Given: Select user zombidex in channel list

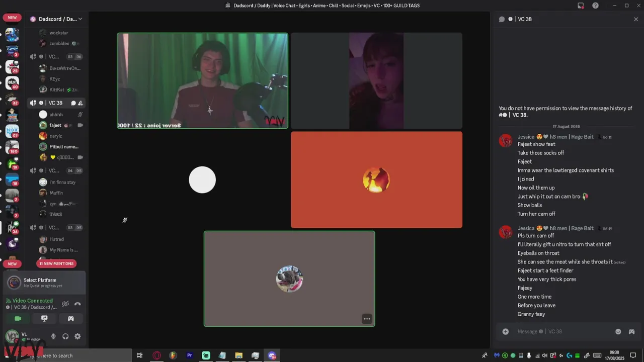Looking at the screenshot, I should pyautogui.click(x=60, y=44).
